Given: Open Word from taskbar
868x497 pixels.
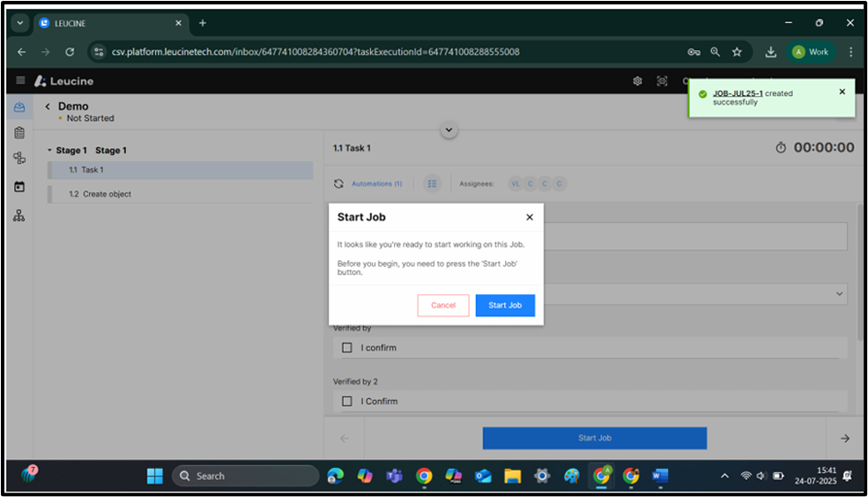Looking at the screenshot, I should (x=660, y=476).
